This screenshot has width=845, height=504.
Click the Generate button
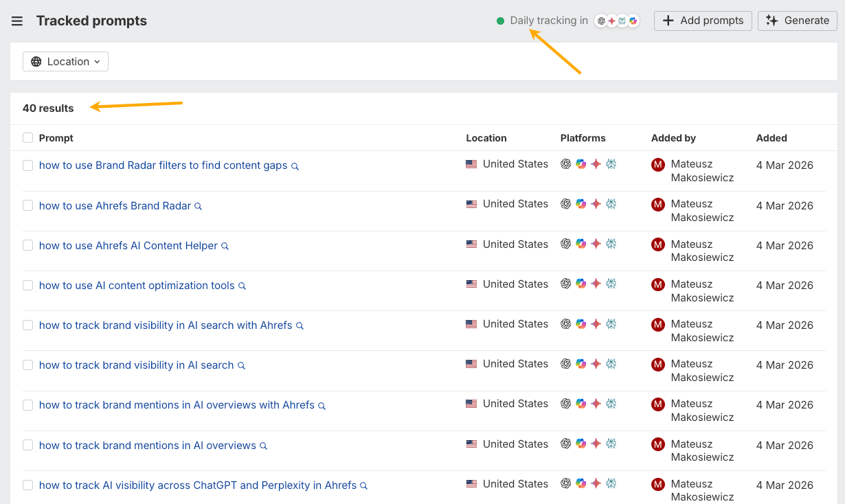(797, 21)
